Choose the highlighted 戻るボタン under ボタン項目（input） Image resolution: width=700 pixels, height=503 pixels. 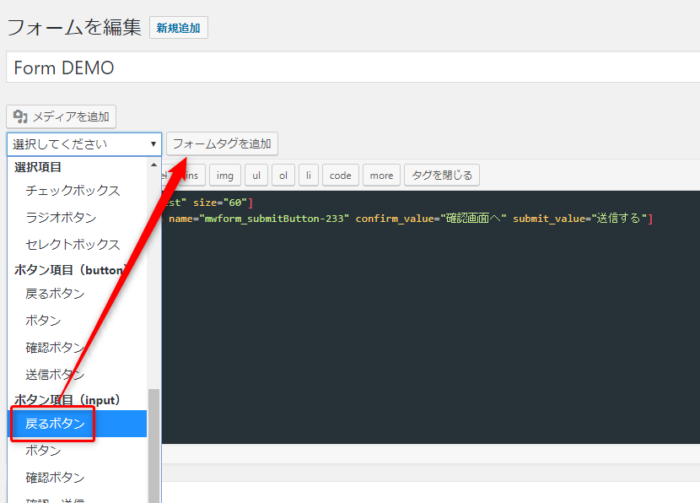coord(55,424)
